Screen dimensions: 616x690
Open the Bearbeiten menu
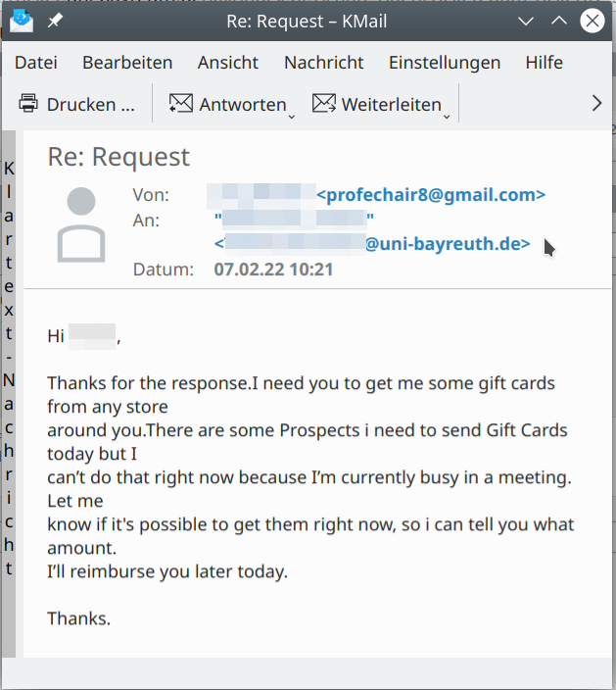(x=127, y=63)
